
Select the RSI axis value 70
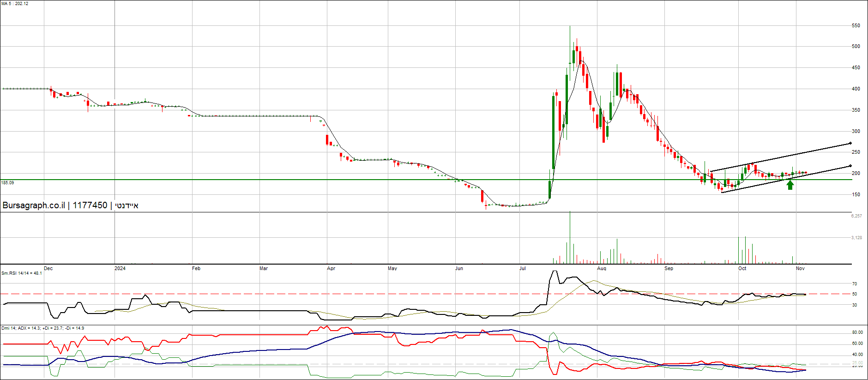[855, 284]
